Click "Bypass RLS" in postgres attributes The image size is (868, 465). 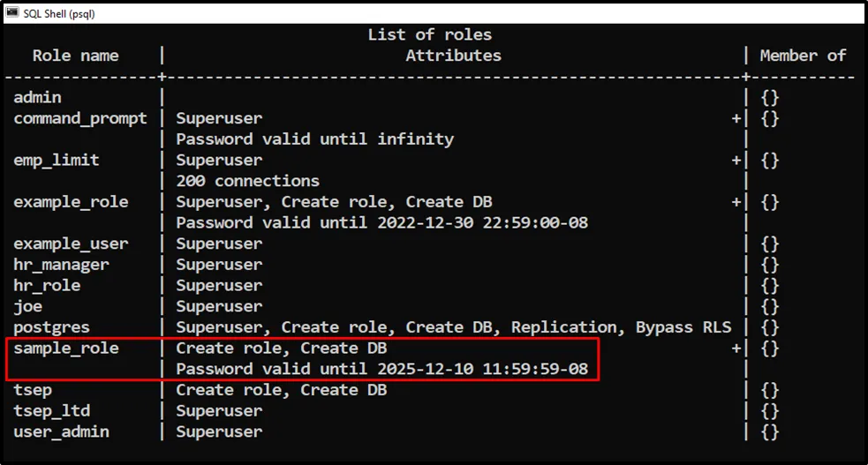click(x=683, y=327)
